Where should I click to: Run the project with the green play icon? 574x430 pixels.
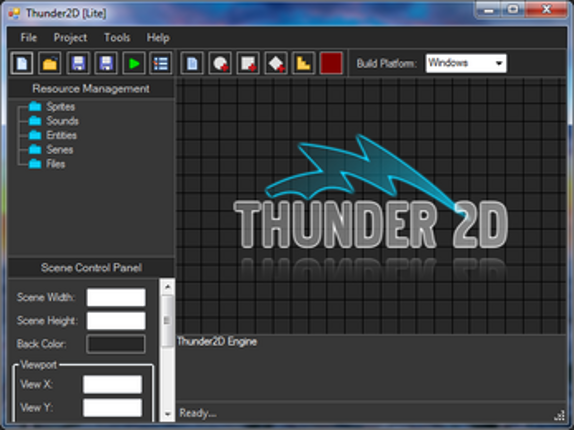tap(134, 63)
